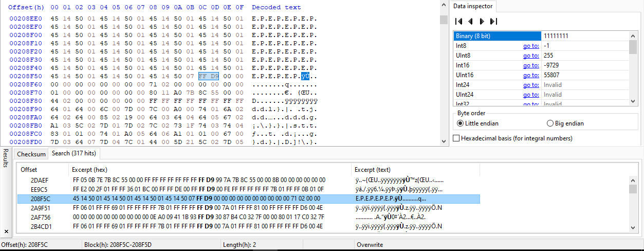Select Little endian byte order
This screenshot has height=251, width=644.
pos(461,123)
